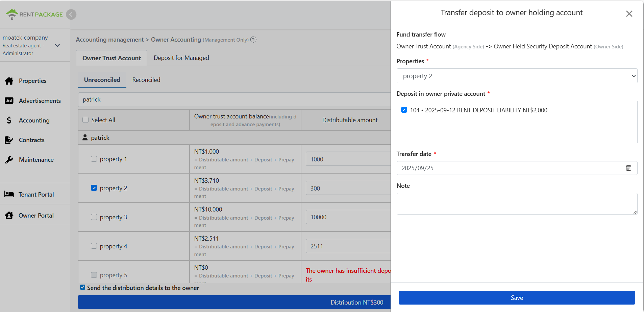
Task: Click the Tenant Portal bed icon
Action: 9,194
